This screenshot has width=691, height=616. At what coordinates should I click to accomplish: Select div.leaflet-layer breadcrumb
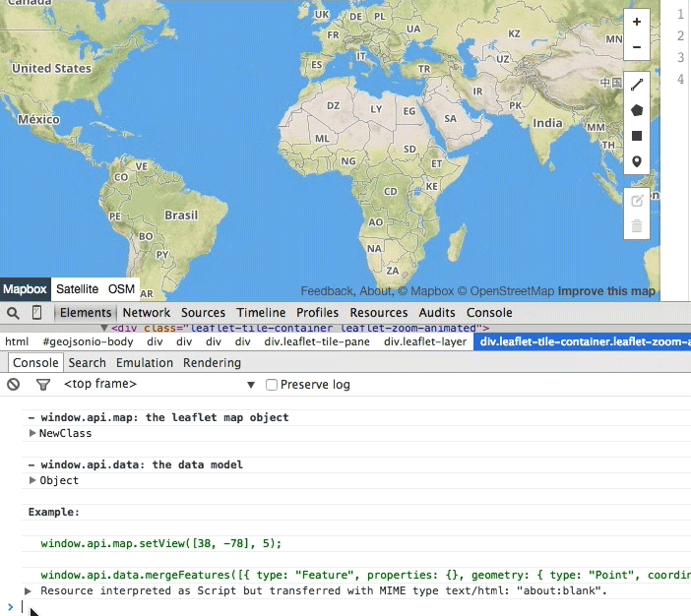click(x=425, y=341)
